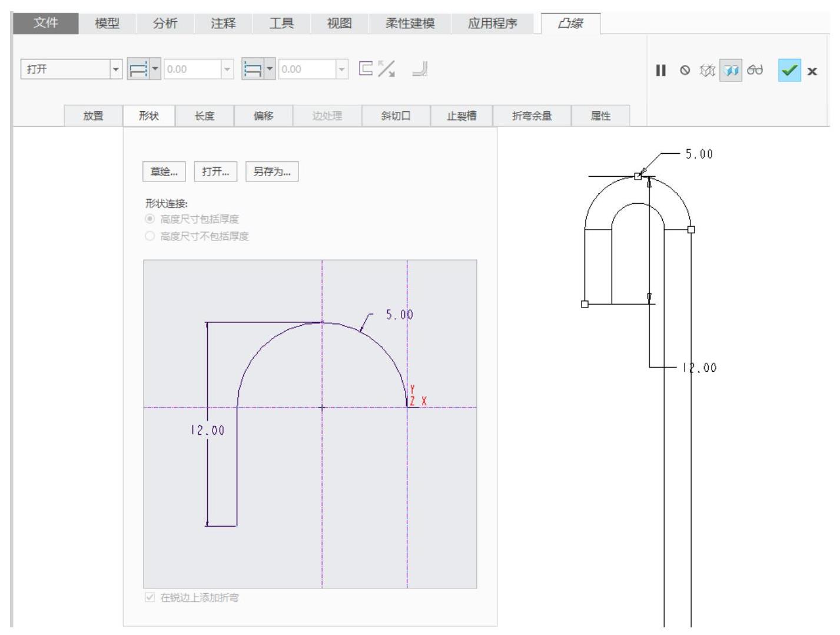Switch to the 模型 ribbon tab

[x=107, y=24]
